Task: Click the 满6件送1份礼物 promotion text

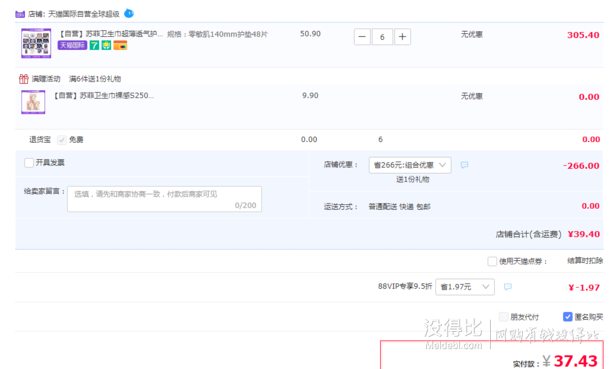Action: [95, 79]
